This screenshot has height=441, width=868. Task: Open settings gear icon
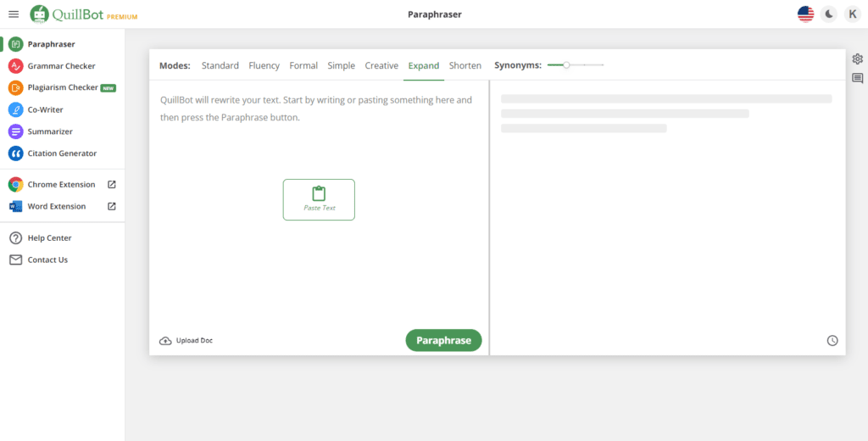(858, 59)
